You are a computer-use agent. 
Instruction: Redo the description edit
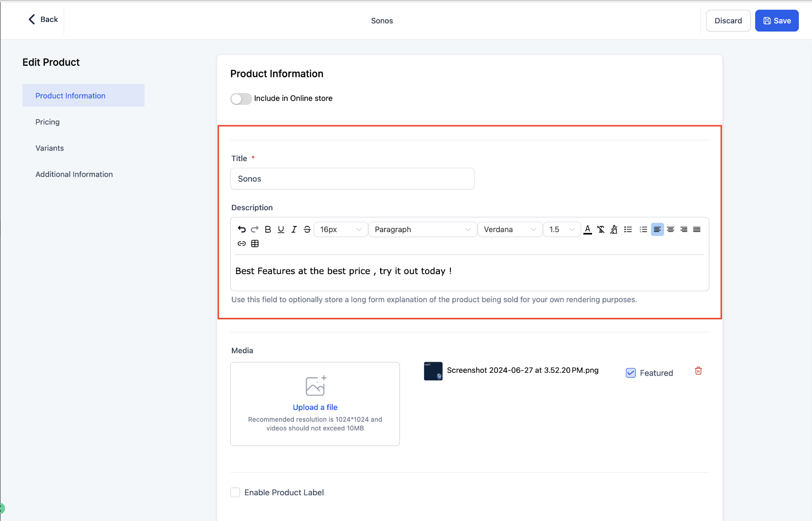pyautogui.click(x=255, y=229)
